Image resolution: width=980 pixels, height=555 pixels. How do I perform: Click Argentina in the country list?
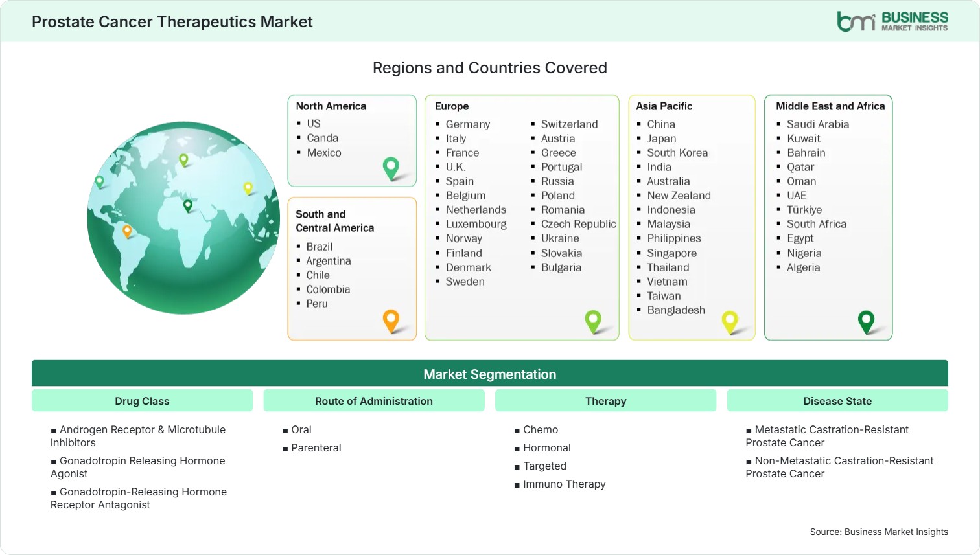click(329, 261)
